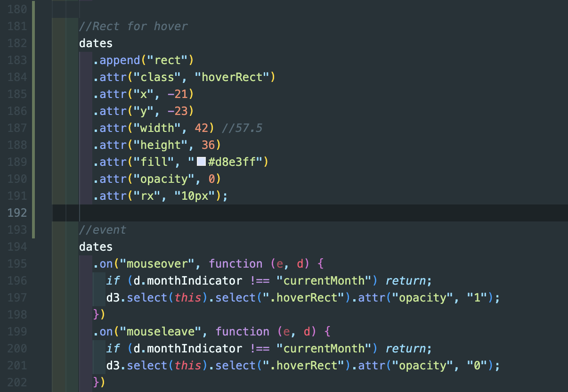Click the width value 42
Viewport: 568px width, 392px height.
coord(201,128)
